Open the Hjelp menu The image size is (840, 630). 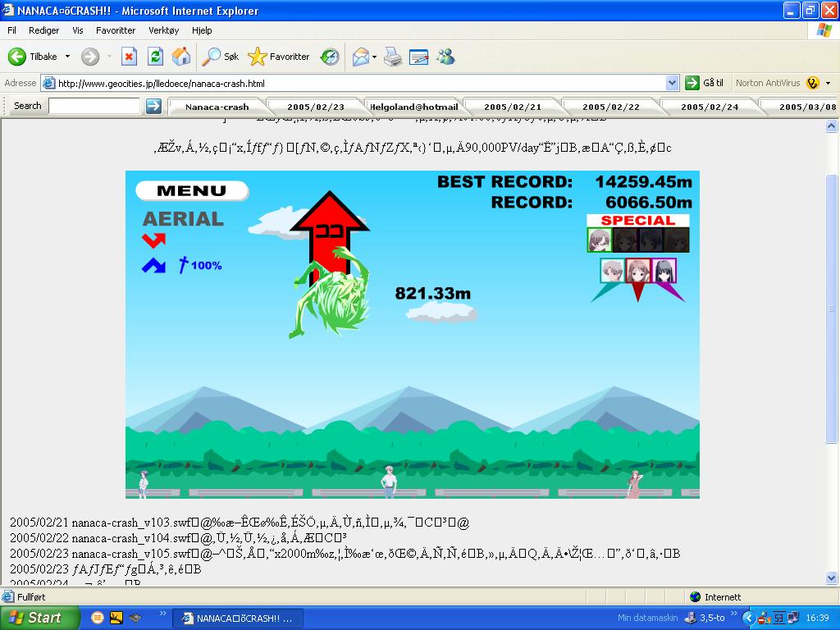(x=202, y=30)
